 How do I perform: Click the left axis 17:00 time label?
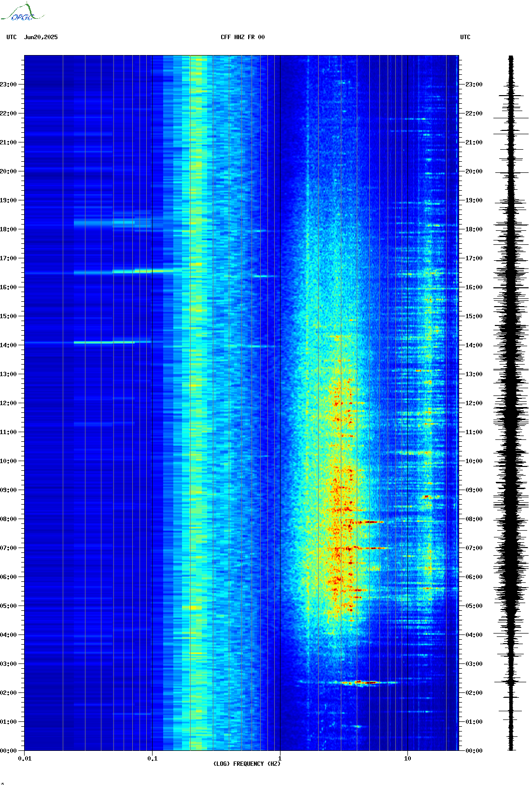[x=8, y=258]
